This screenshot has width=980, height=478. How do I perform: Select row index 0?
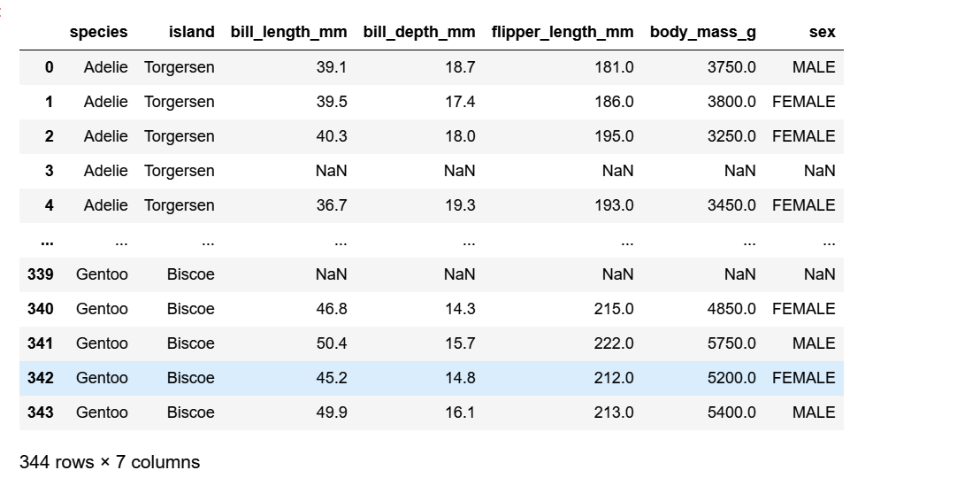pos(49,67)
